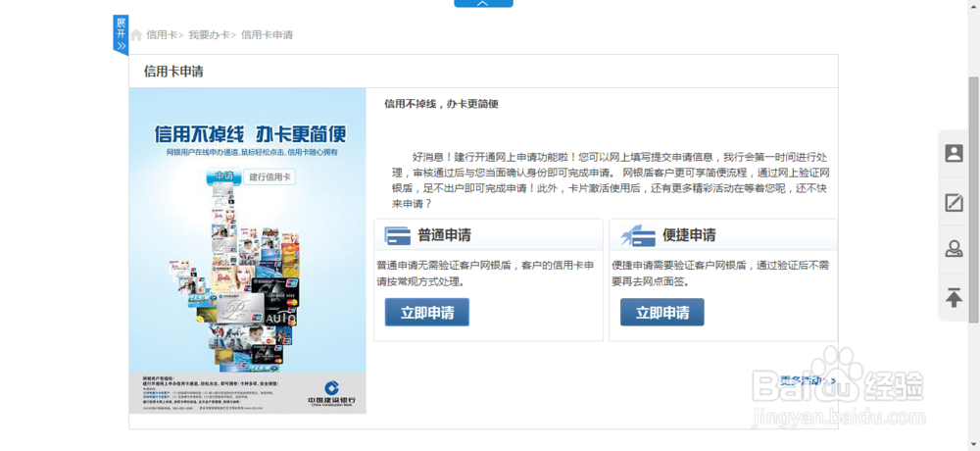
Task: Open the customer service icon in right sidebar
Action: (954, 250)
